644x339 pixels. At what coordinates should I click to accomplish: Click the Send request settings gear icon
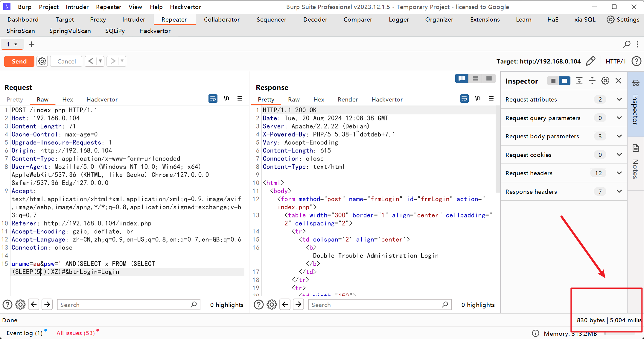coord(42,61)
